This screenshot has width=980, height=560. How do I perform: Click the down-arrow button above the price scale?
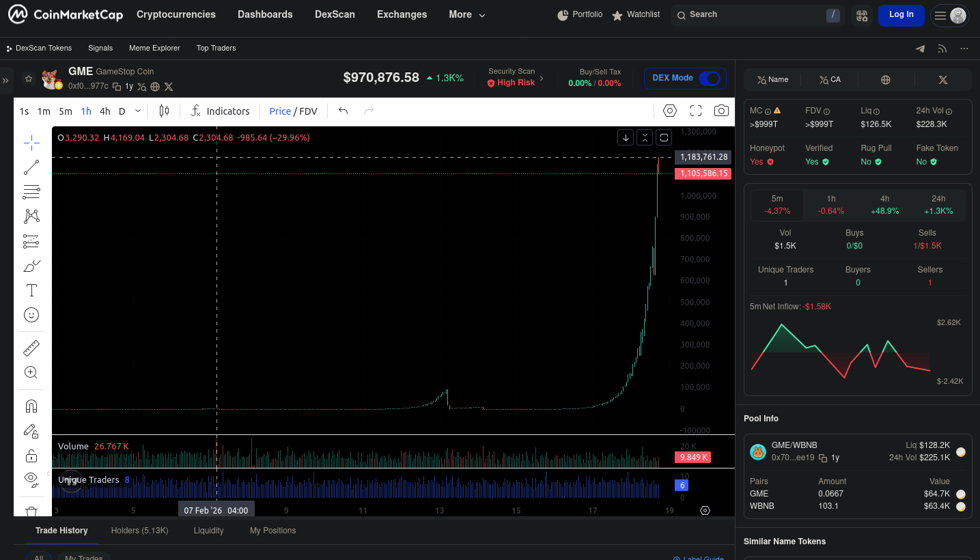click(626, 137)
